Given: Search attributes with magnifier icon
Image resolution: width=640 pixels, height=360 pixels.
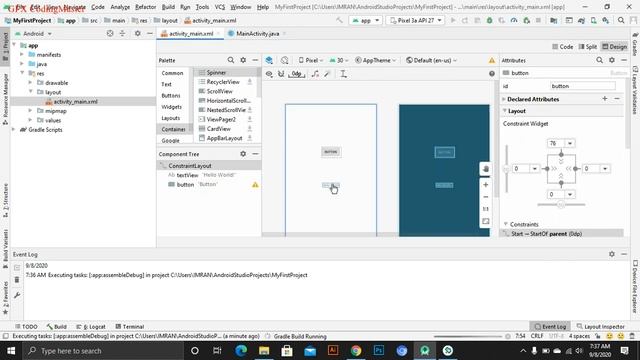Looking at the screenshot, I should 600,60.
